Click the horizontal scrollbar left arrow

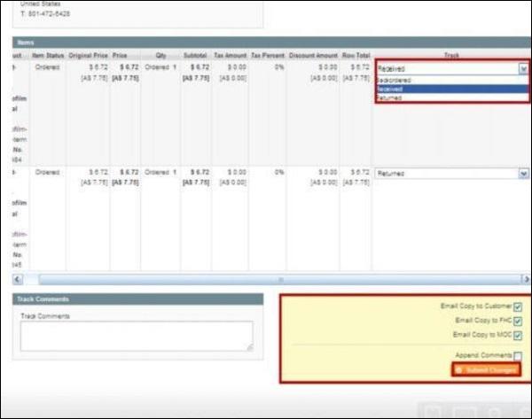[x=18, y=279]
